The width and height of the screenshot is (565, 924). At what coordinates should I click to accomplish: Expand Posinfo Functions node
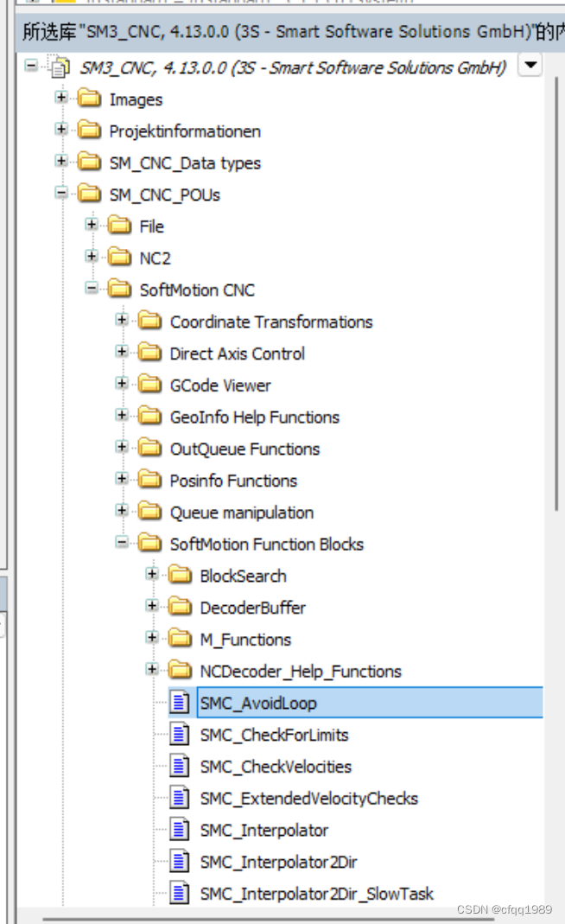coord(122,479)
